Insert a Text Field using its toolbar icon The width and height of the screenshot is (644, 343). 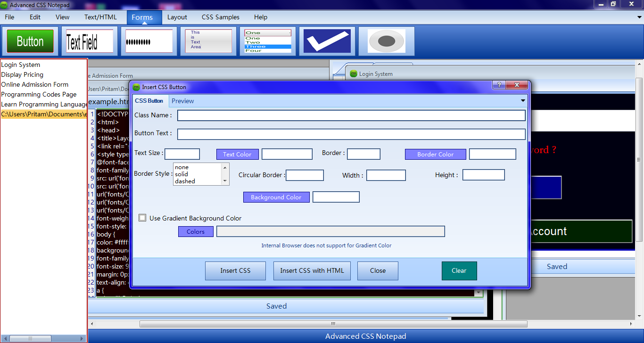89,41
